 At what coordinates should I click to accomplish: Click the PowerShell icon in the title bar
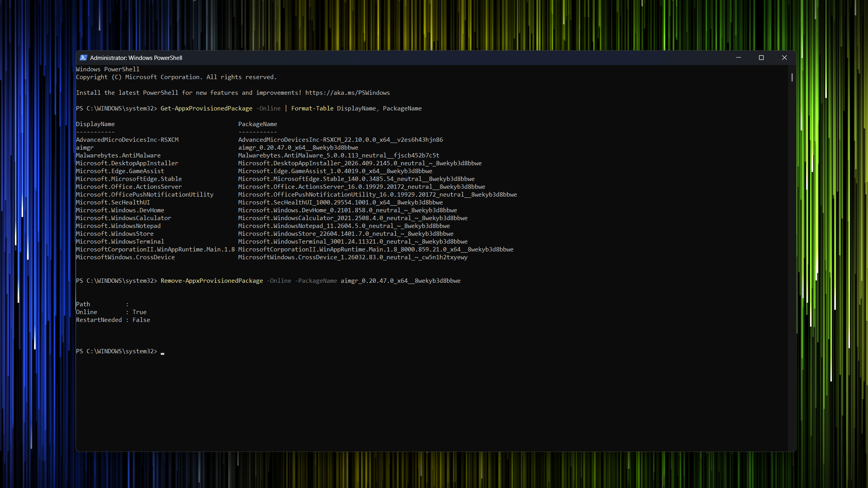point(83,58)
